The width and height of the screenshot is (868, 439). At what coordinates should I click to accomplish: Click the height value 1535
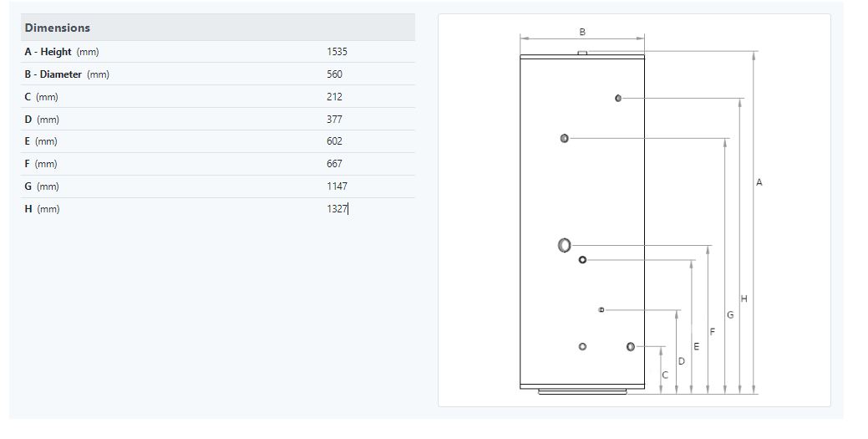coord(337,52)
